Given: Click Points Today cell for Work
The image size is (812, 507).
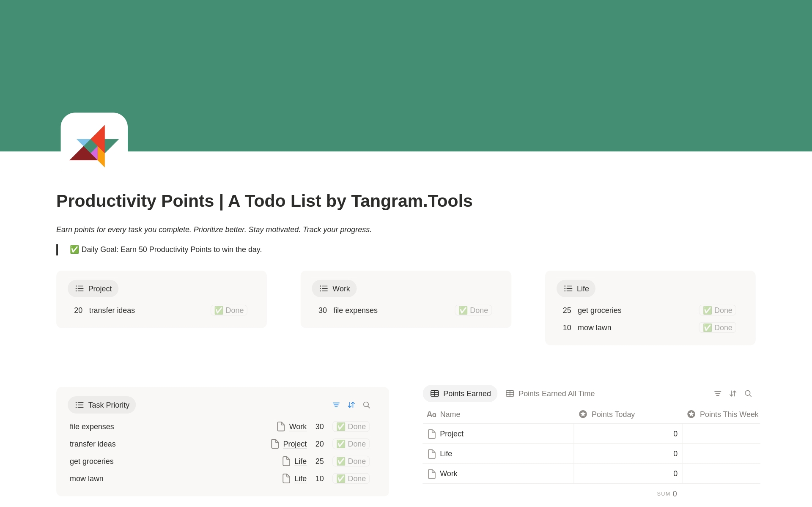Looking at the screenshot, I should (x=628, y=474).
